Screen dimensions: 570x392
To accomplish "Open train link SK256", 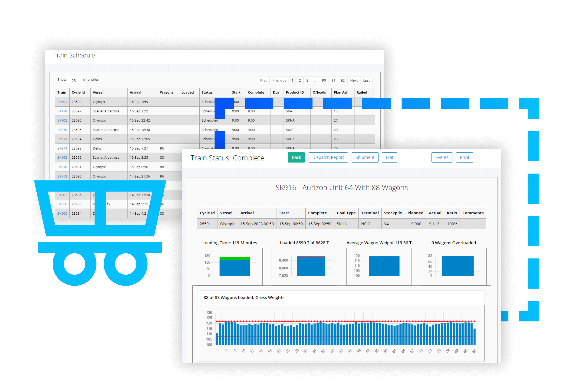I will tap(62, 204).
